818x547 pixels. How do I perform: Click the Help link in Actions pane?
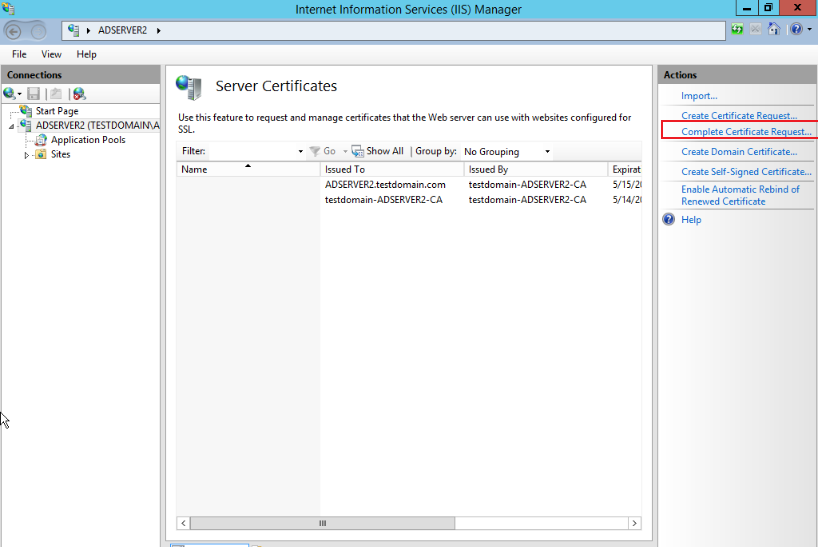tap(691, 220)
